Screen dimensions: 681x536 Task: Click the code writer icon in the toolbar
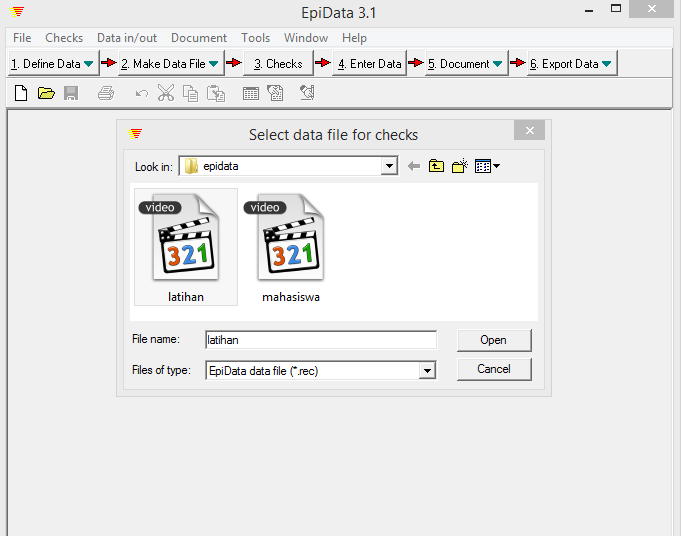tap(275, 93)
